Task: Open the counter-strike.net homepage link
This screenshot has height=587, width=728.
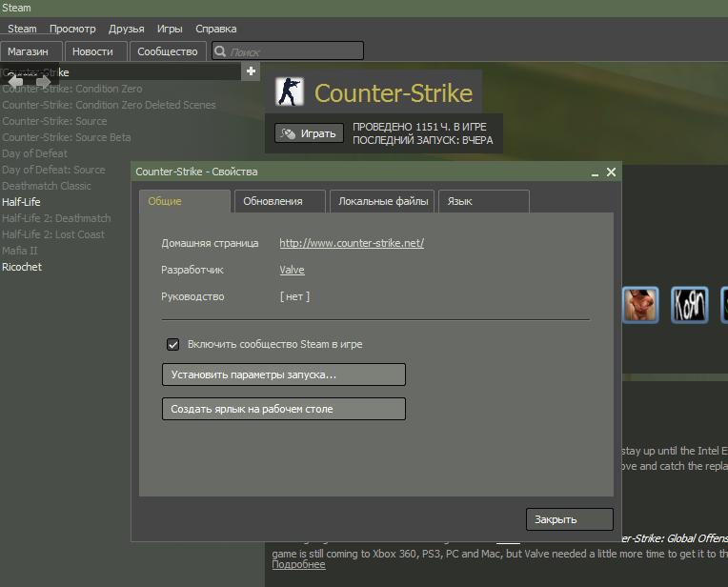Action: pos(352,243)
